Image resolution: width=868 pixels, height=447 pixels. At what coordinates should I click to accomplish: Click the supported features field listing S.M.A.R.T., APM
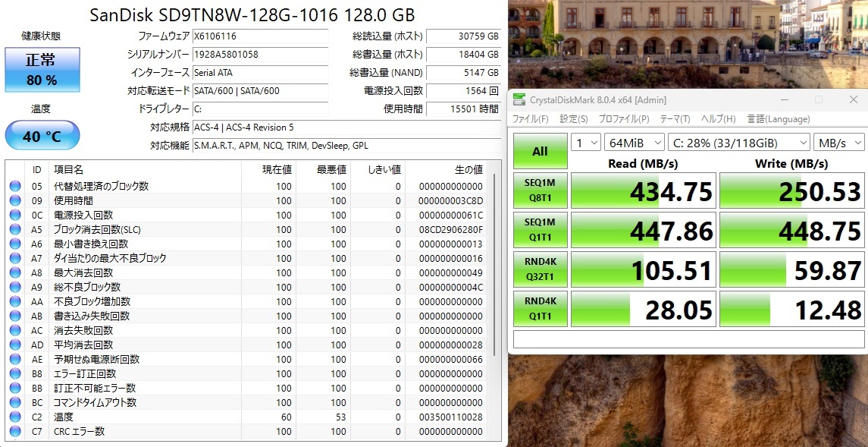(346, 146)
